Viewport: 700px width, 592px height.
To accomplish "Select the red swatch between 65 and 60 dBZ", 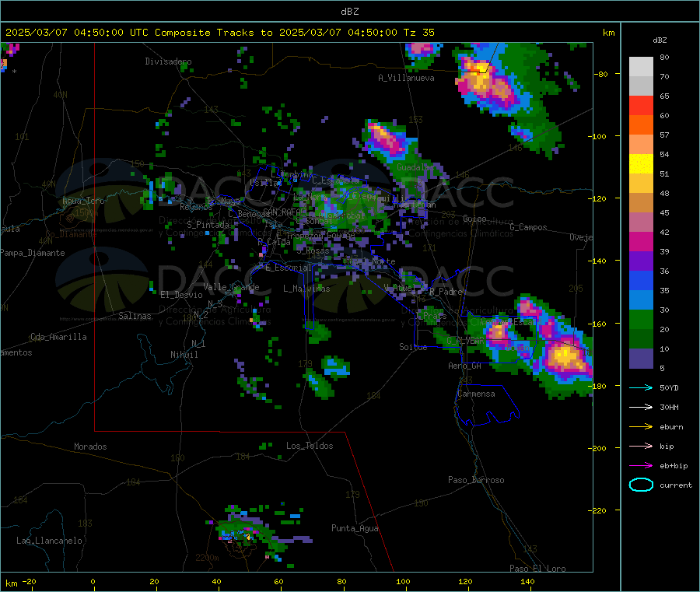I will (641, 105).
